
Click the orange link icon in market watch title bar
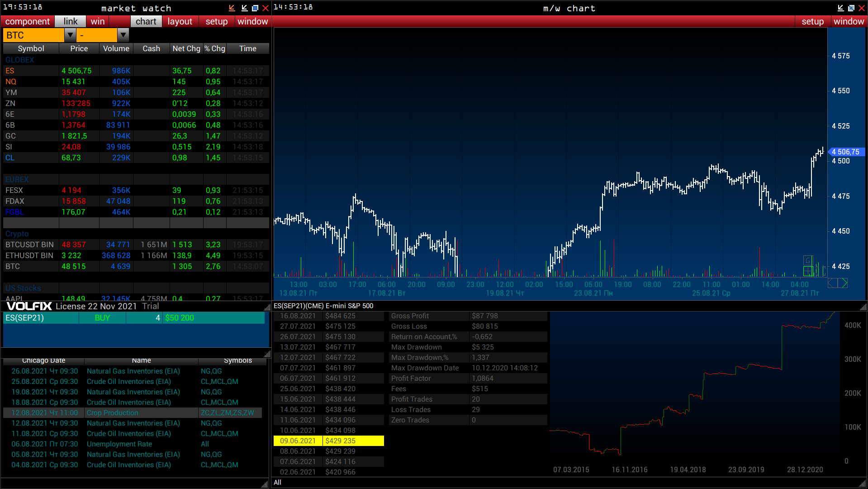point(232,8)
